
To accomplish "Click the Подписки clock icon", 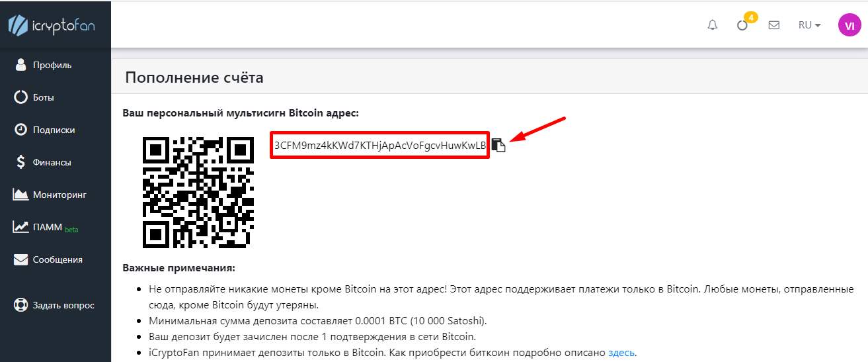I will (20, 130).
